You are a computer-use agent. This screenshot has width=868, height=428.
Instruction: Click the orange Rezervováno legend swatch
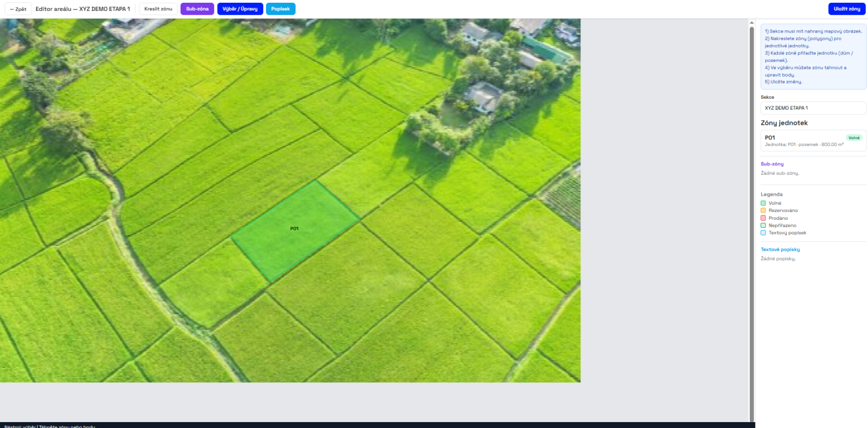[x=763, y=210]
